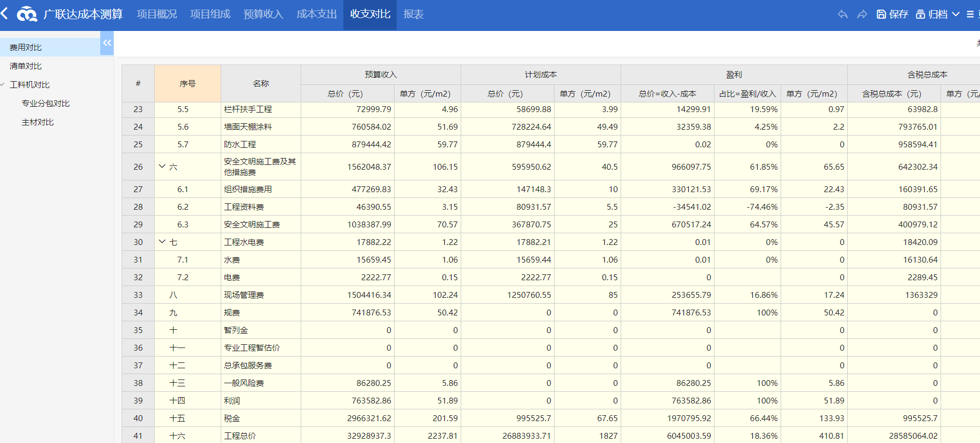Collapse the 六 row group
Screen dimensions: 980x443
click(x=162, y=167)
